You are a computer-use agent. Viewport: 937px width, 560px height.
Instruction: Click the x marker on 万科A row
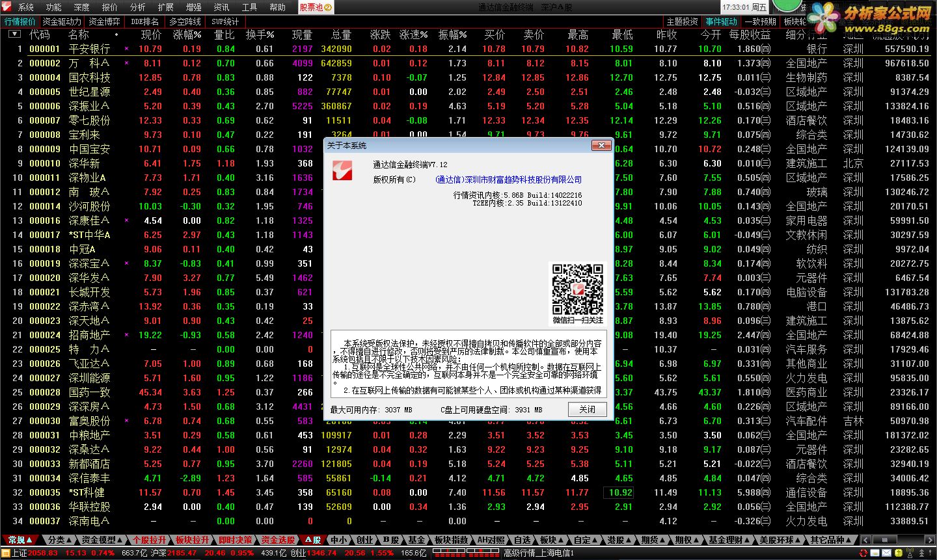126,63
